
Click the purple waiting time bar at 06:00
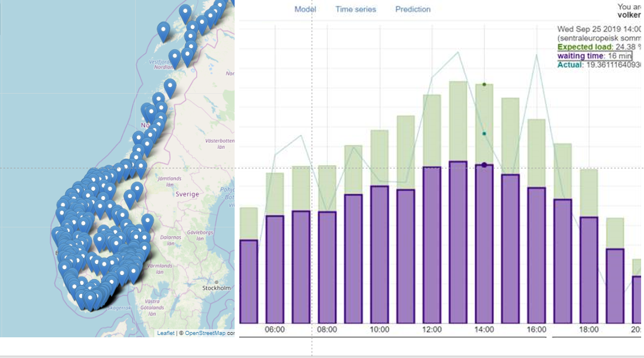point(275,270)
